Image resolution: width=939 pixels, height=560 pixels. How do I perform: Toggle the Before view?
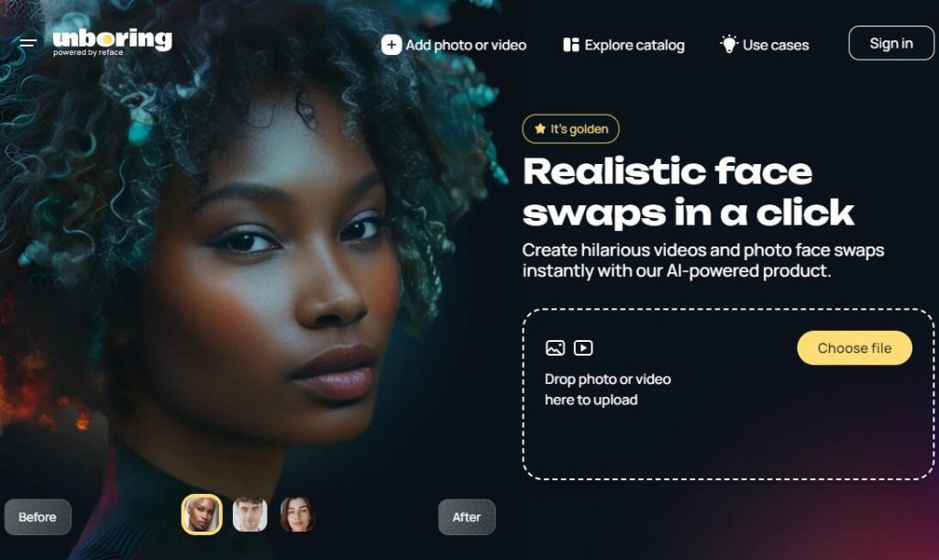[38, 517]
